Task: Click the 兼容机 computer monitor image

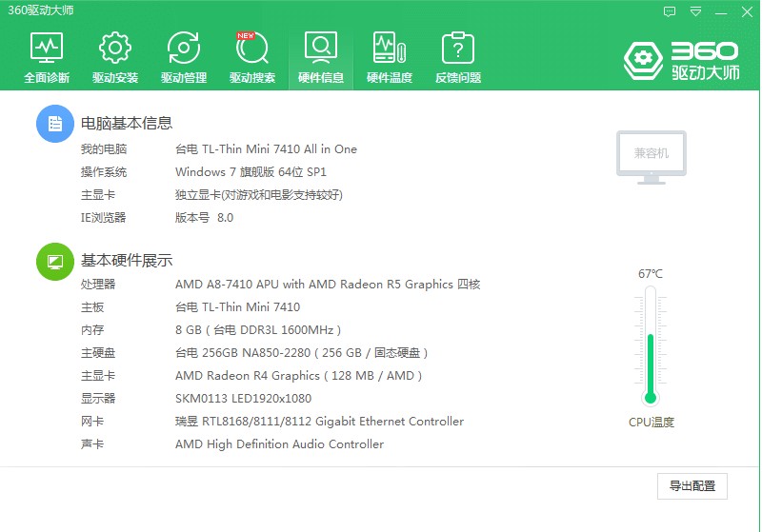Action: pos(652,157)
